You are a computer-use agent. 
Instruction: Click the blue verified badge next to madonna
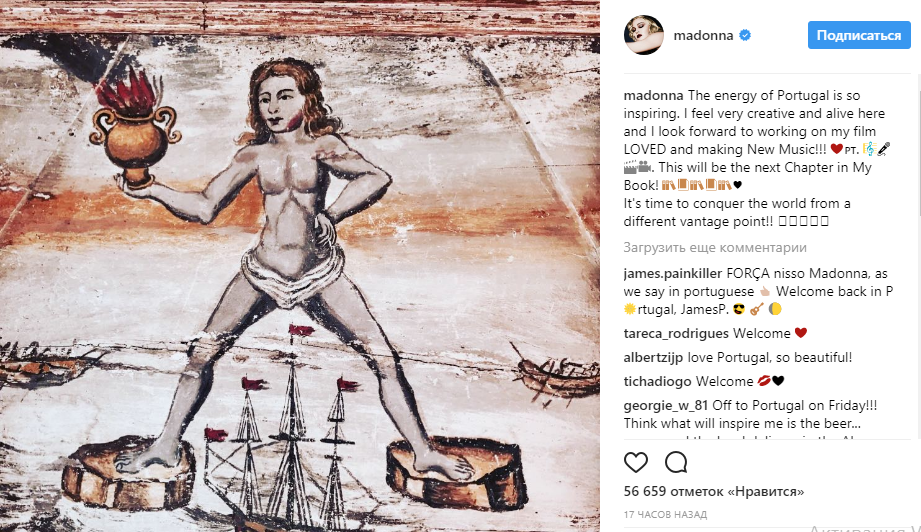pyautogui.click(x=745, y=35)
